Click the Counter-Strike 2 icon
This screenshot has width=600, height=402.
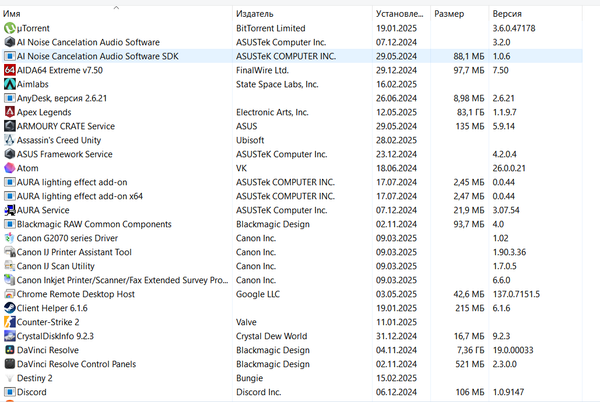pyautogui.click(x=10, y=322)
